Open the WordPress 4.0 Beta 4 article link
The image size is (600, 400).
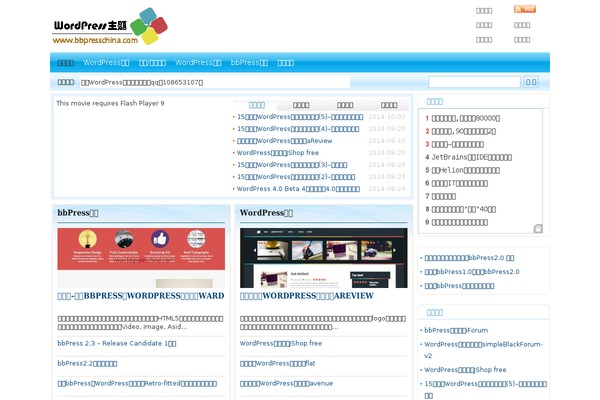[x=298, y=189]
